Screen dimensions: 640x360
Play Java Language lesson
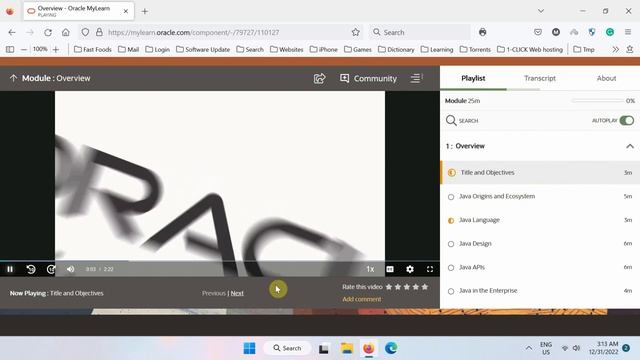(540, 220)
